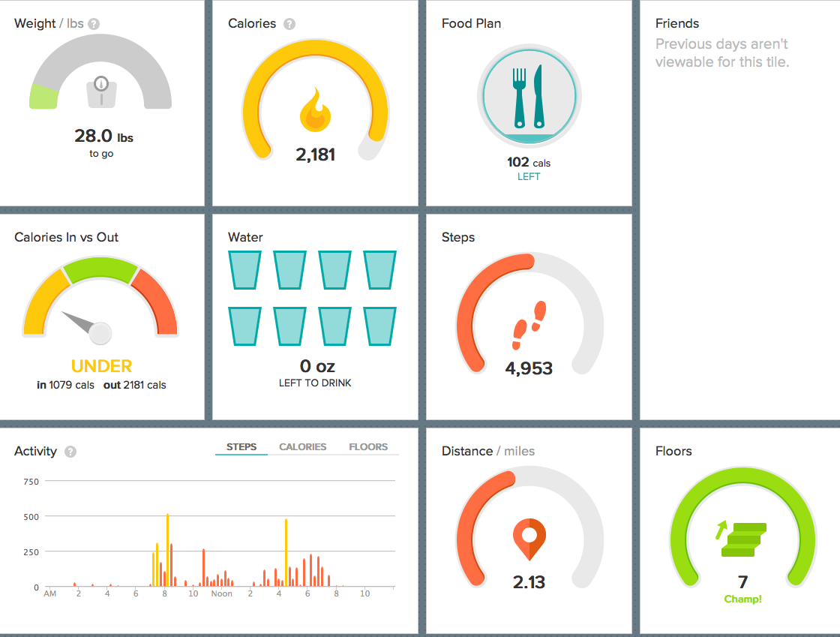Click the '2.13' distance value

click(529, 582)
